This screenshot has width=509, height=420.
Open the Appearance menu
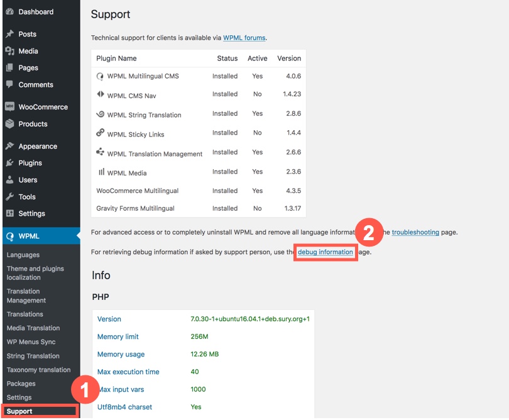[x=38, y=146]
